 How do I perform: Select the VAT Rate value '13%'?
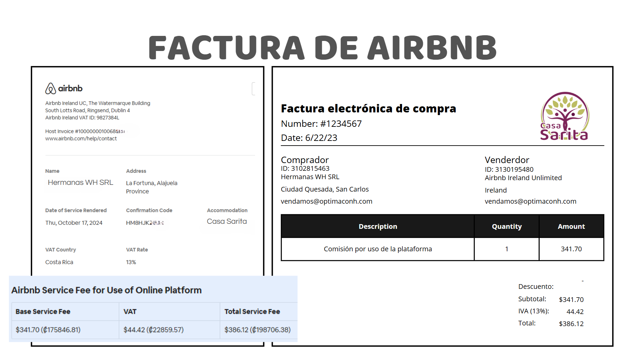point(131,262)
